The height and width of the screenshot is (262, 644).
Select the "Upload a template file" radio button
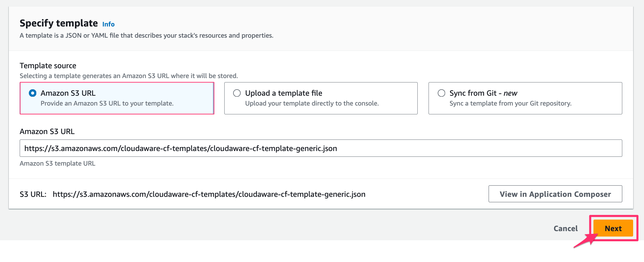click(237, 93)
